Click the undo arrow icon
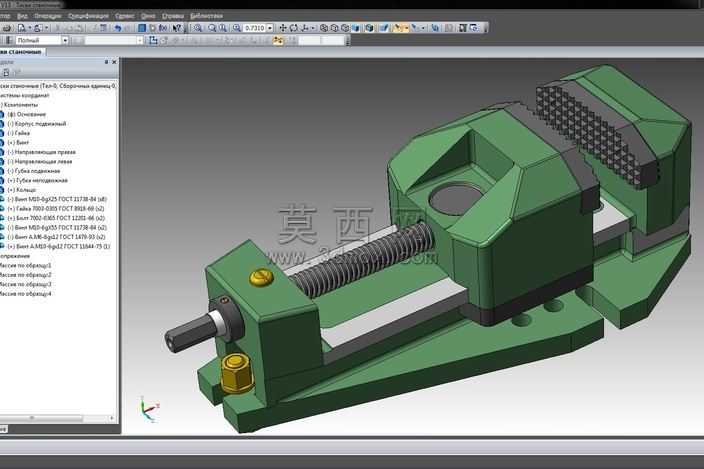Image resolution: width=704 pixels, height=469 pixels. pyautogui.click(x=118, y=28)
